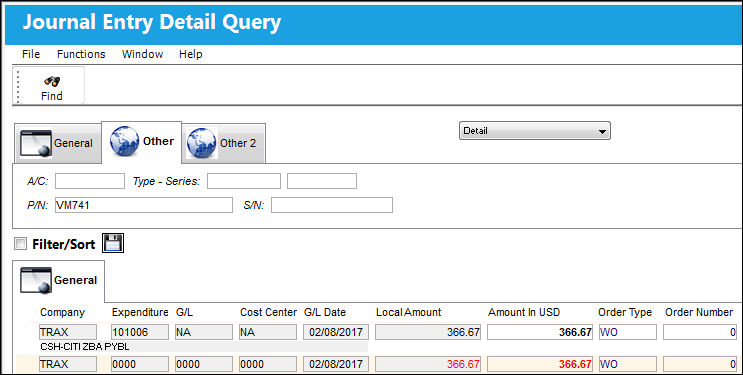
Task: Click the S/N input field
Action: tap(332, 205)
